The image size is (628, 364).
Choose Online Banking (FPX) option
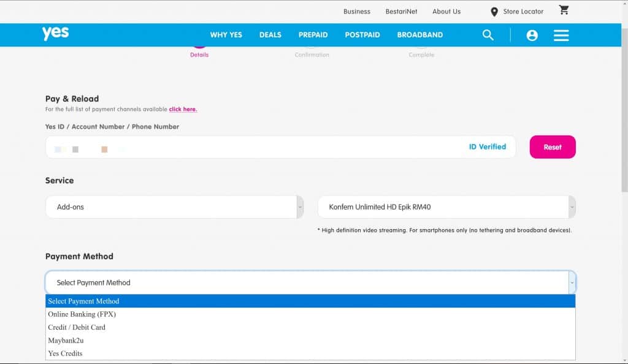pyautogui.click(x=310, y=314)
